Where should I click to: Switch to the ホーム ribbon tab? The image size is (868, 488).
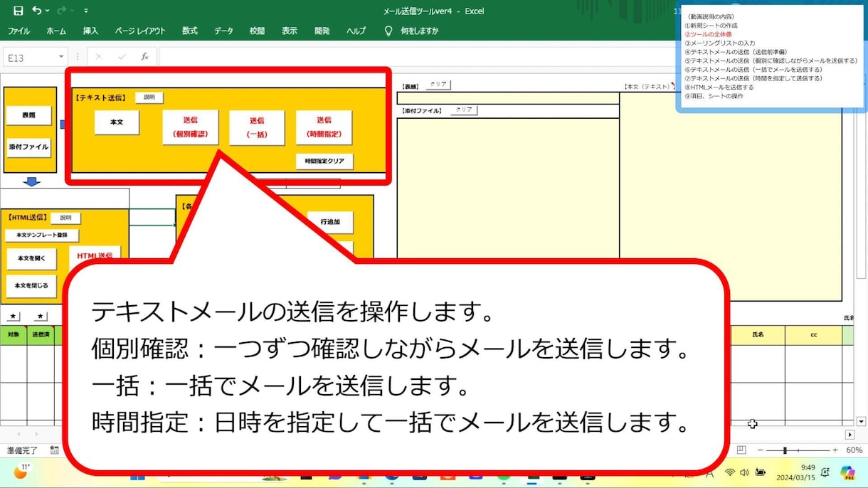pyautogui.click(x=56, y=31)
